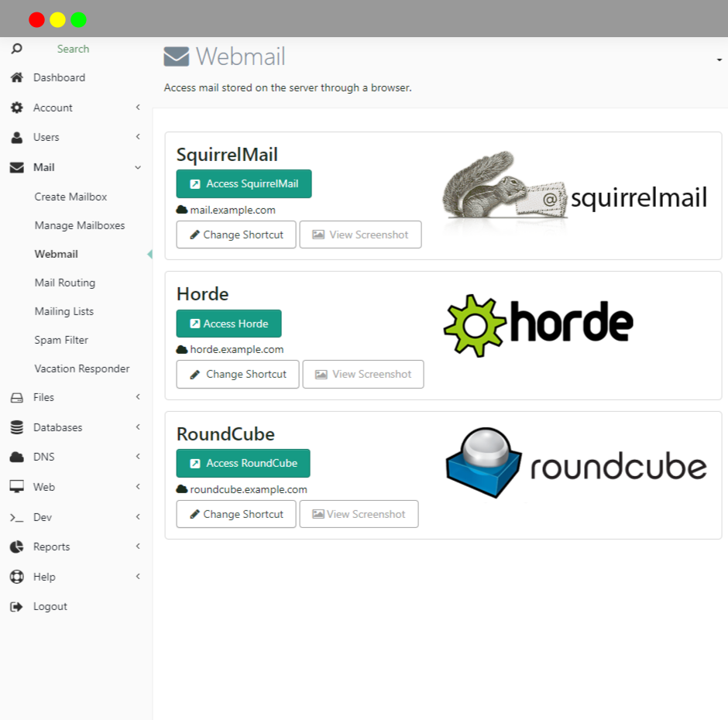Change Shortcut for RoundCube
The image size is (728, 720).
[x=236, y=514]
